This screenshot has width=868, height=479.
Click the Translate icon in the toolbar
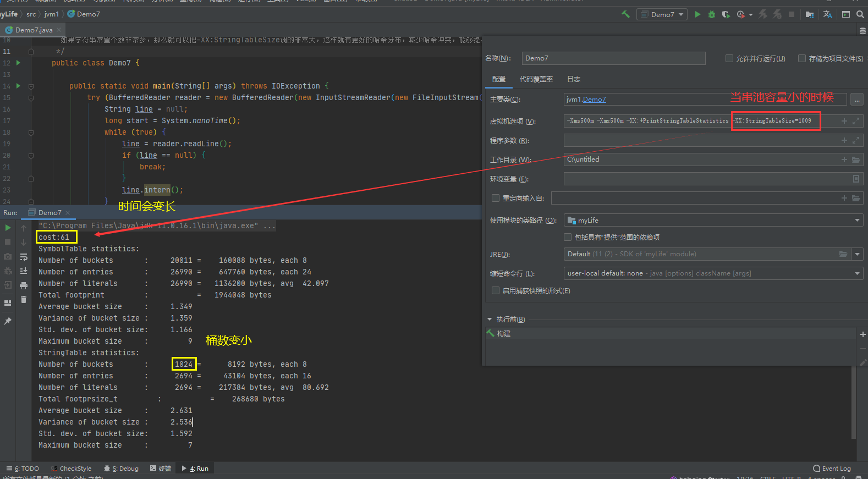[827, 14]
